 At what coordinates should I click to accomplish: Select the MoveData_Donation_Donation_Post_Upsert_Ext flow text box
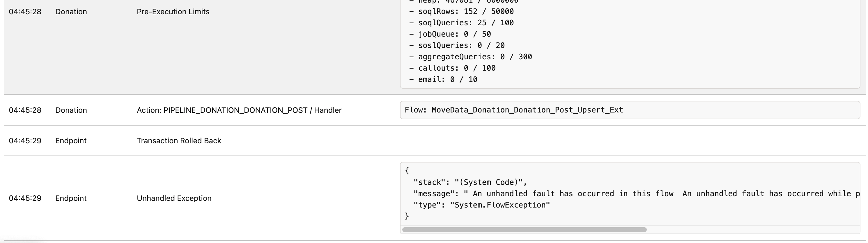[x=513, y=110]
